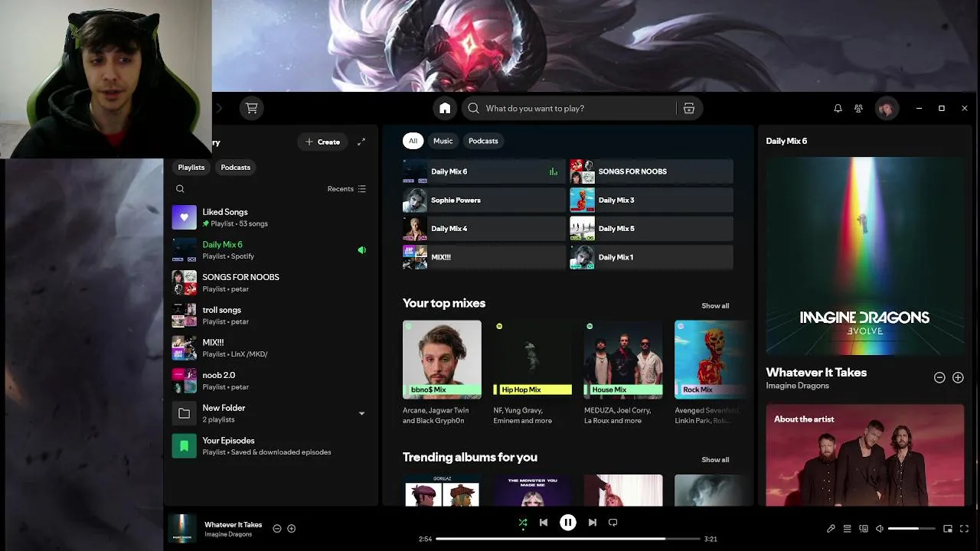980x551 pixels.
Task: Open Evolve album art in side panel
Action: 865,256
